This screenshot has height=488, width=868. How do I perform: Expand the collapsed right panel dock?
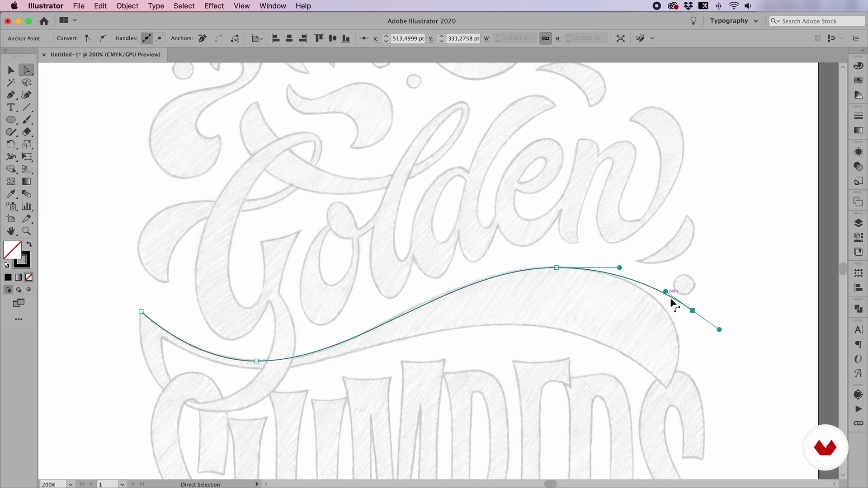(863, 50)
